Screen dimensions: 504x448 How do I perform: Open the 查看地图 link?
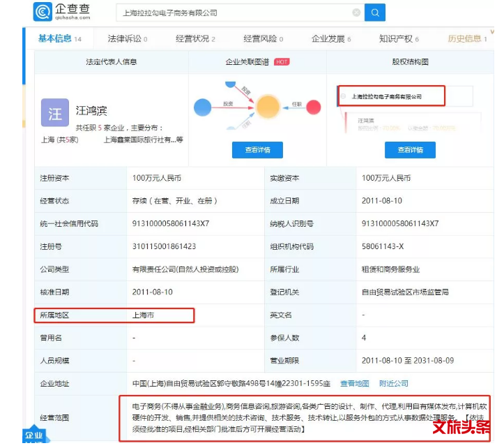[x=354, y=383]
